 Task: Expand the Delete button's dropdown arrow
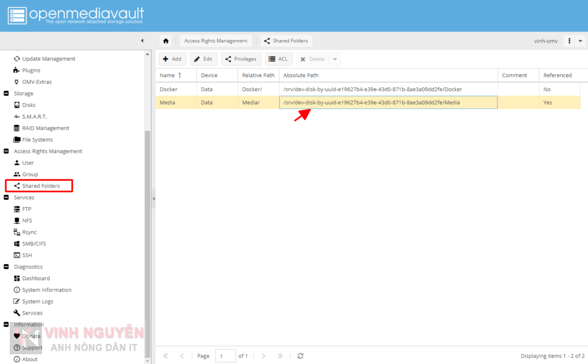pyautogui.click(x=335, y=59)
